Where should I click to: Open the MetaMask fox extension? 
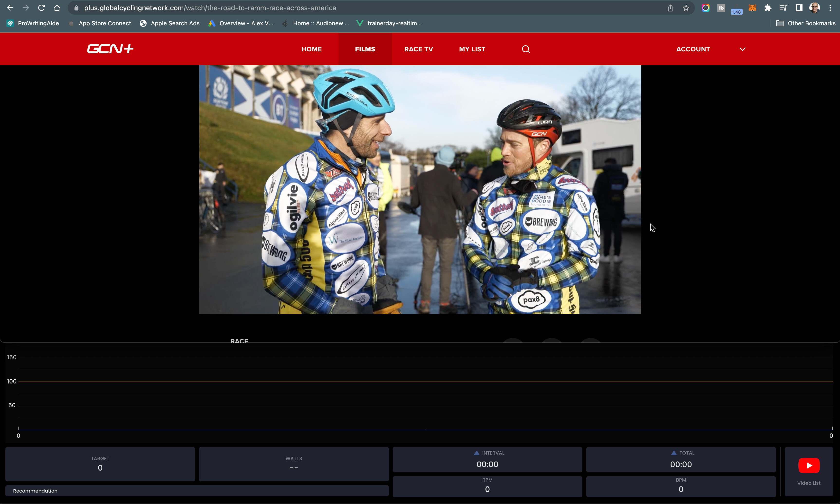(x=752, y=8)
